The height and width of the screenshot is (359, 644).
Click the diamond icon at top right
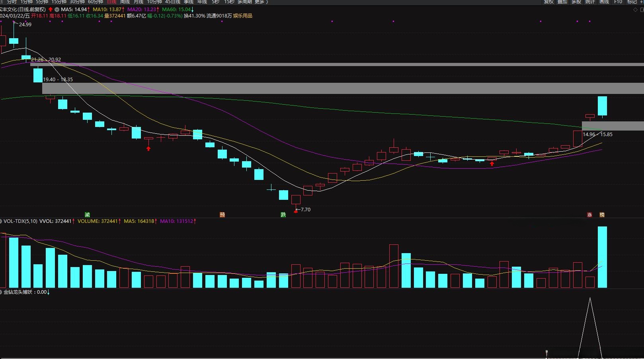[x=635, y=10]
